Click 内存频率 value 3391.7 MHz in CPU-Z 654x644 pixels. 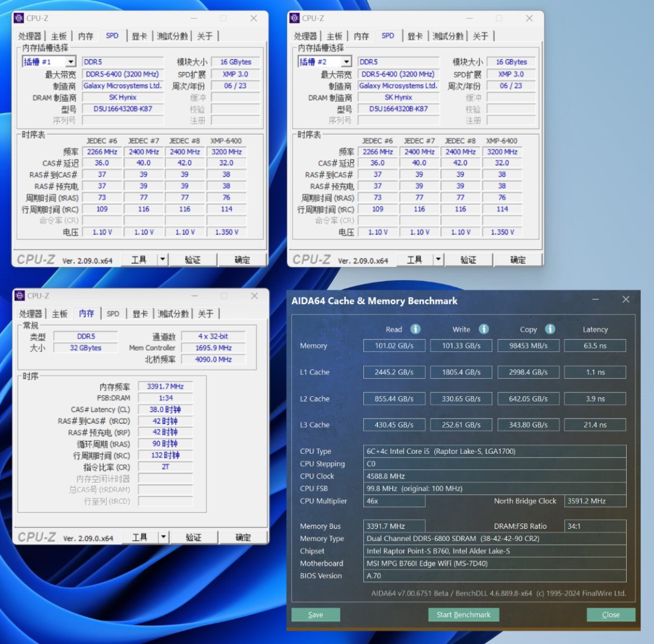click(165, 387)
